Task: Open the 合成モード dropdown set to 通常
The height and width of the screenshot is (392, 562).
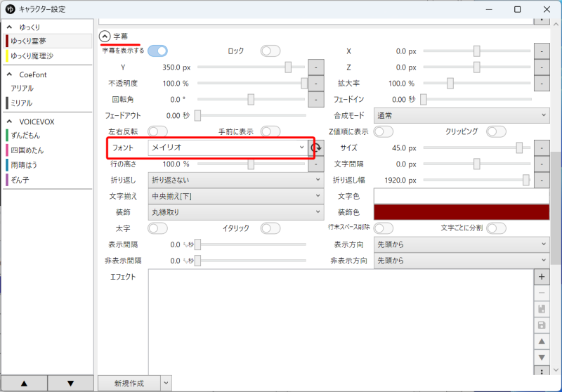Action: pos(462,115)
